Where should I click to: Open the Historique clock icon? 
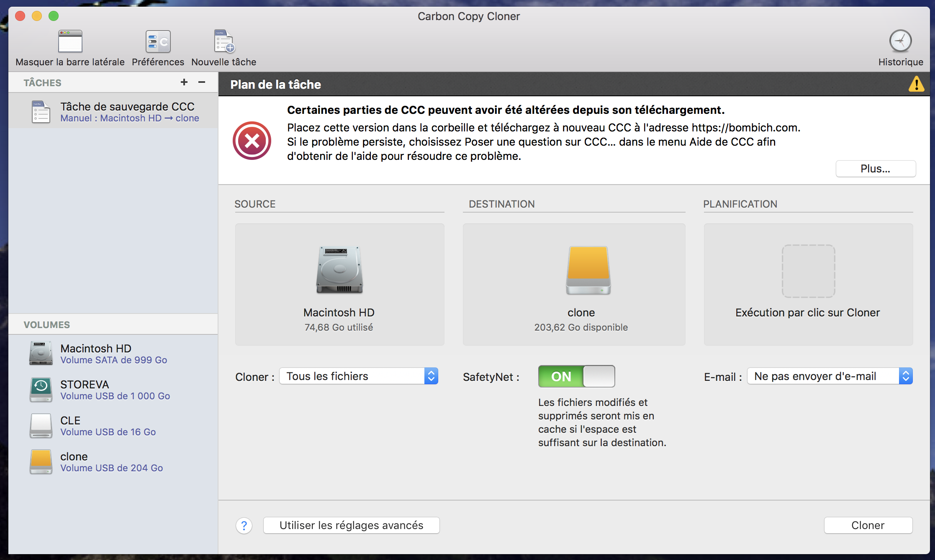point(900,41)
